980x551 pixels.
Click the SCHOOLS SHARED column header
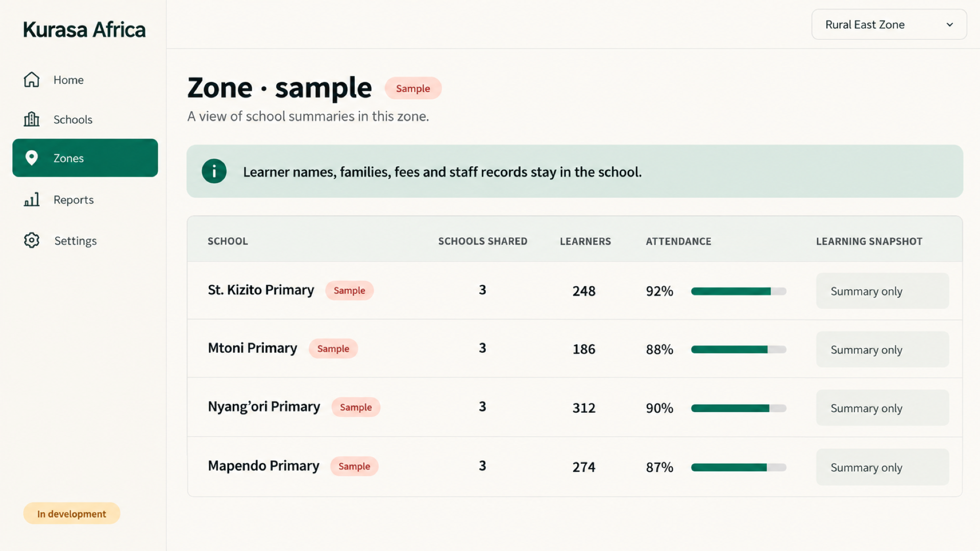coord(483,241)
